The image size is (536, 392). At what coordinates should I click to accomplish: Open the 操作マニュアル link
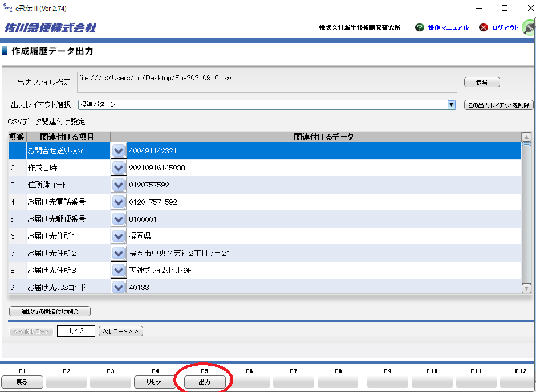448,27
